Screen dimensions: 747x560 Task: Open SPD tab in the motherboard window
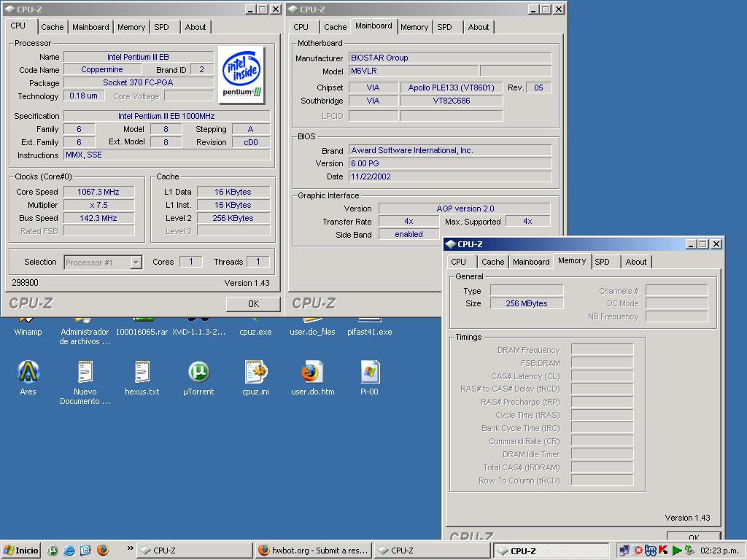[444, 27]
